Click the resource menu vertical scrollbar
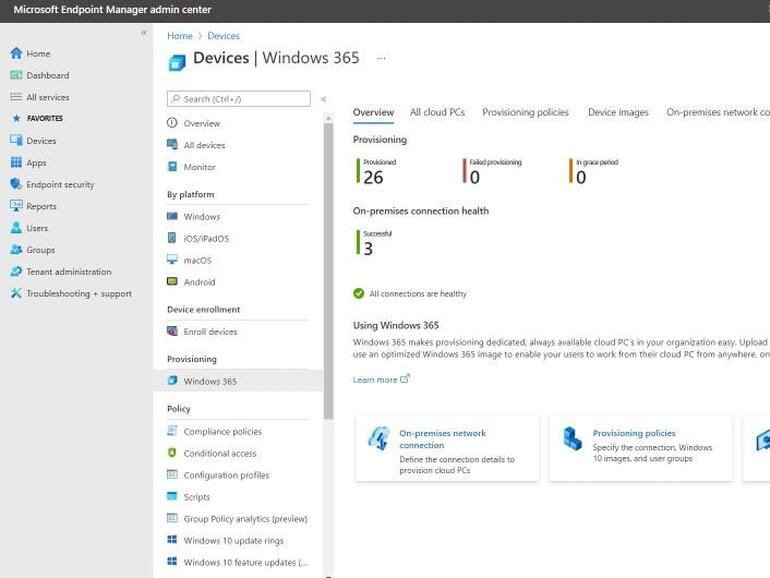Viewport: 770px width, 578px height. click(329, 270)
